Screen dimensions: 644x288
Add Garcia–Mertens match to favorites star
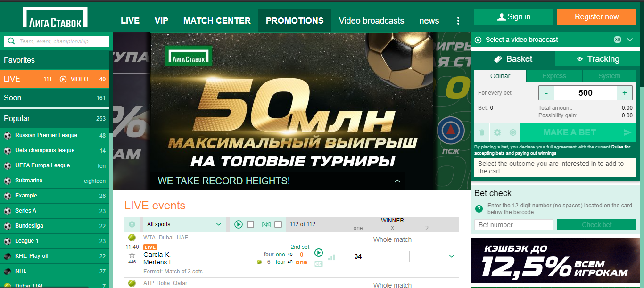[x=132, y=255]
